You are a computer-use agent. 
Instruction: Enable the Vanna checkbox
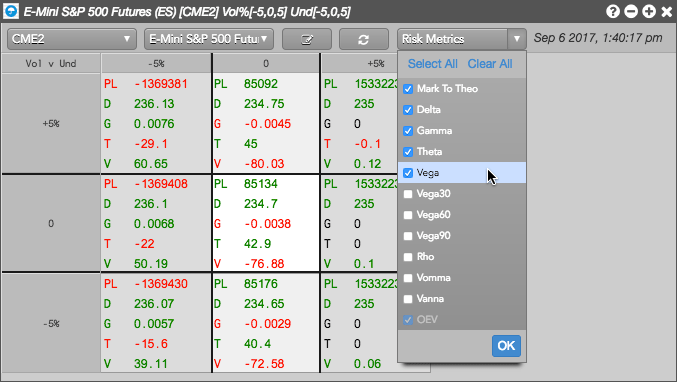coord(408,299)
